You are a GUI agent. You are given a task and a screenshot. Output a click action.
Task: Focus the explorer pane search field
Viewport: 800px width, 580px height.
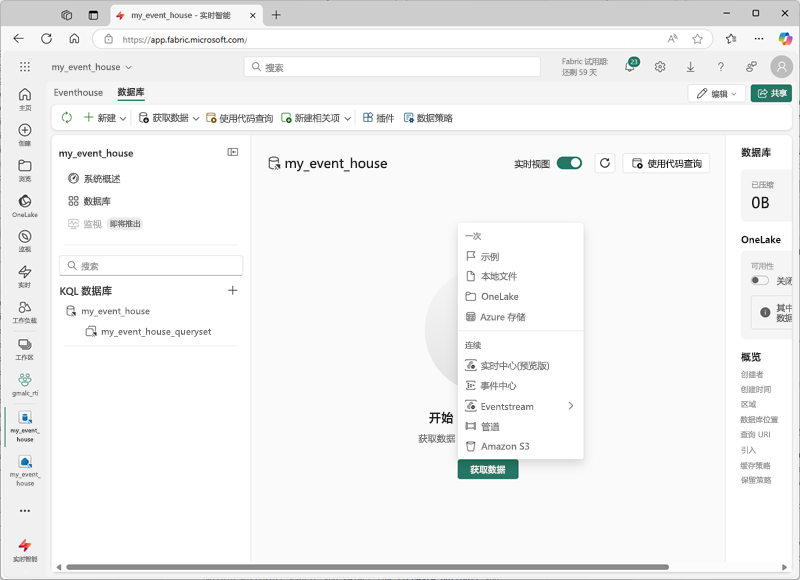[151, 266]
